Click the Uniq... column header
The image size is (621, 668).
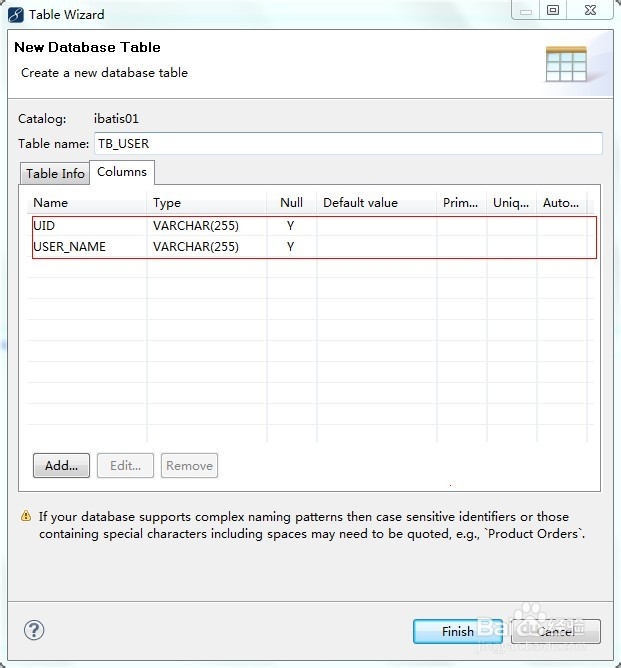[512, 203]
